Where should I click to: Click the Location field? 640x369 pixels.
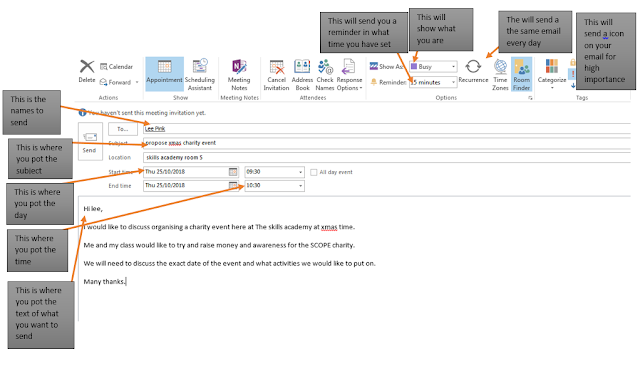point(387,157)
